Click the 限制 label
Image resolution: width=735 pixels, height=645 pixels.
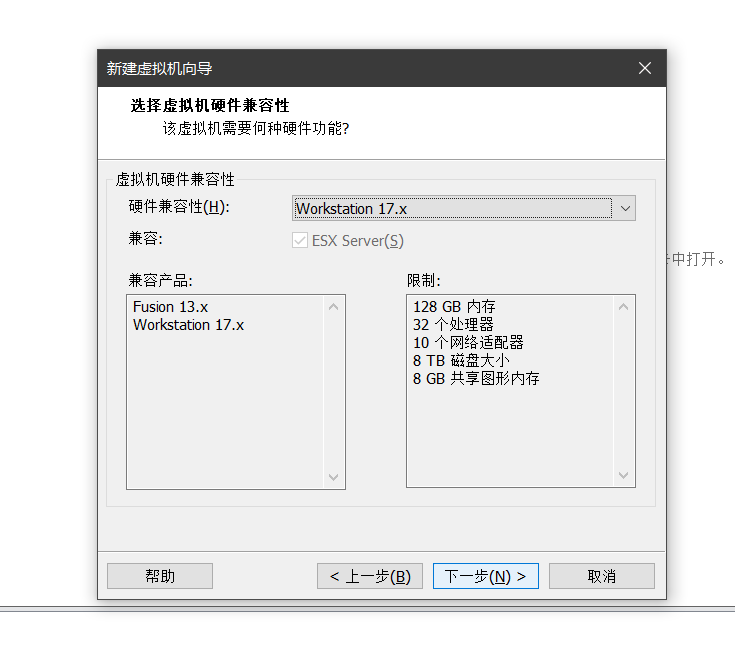[x=424, y=280]
